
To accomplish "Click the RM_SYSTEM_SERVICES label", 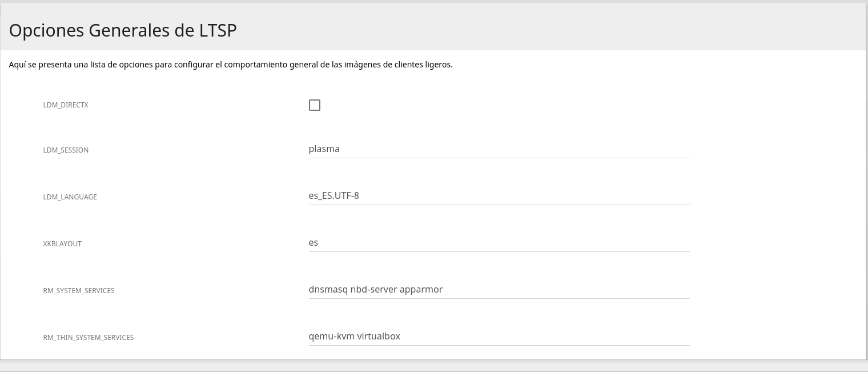I will point(79,291).
